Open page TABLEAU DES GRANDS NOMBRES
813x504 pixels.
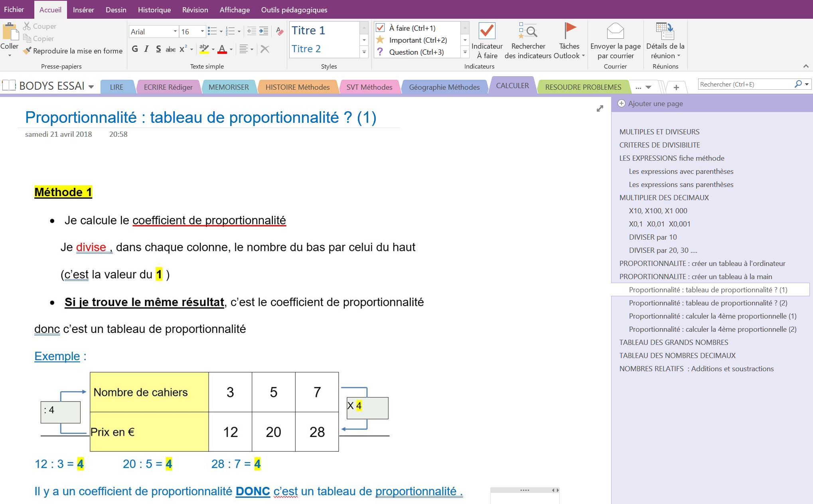point(673,342)
